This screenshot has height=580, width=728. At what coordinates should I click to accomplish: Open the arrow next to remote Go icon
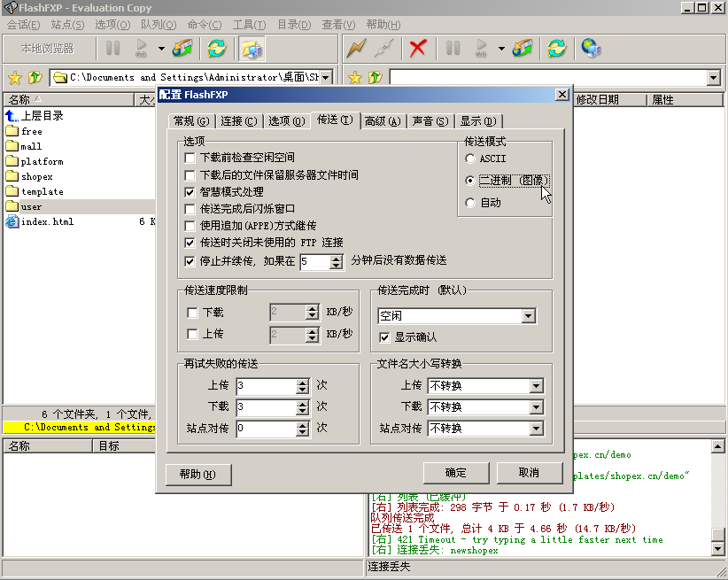tap(501, 49)
